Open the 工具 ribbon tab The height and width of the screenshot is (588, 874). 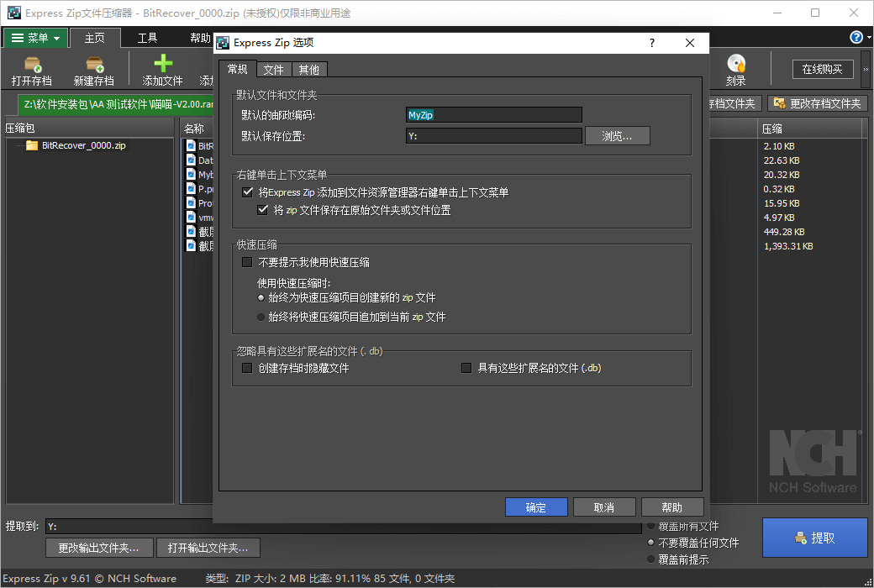point(148,38)
